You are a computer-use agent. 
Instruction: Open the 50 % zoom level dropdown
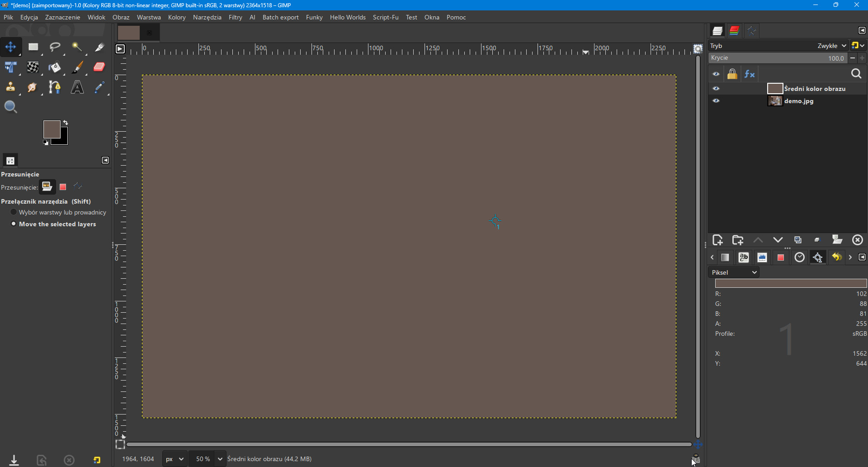point(220,459)
